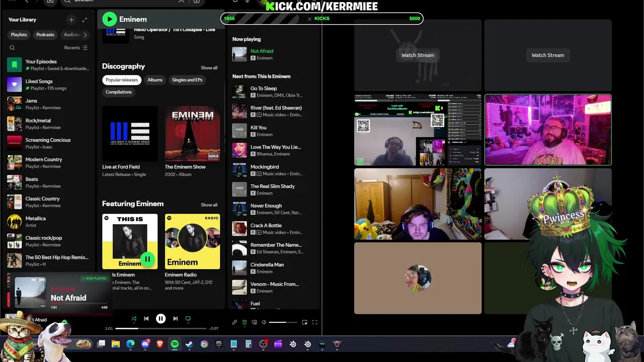Open the Live at Ford Field cover
Viewport: 644px width, 362px height.
[x=130, y=133]
